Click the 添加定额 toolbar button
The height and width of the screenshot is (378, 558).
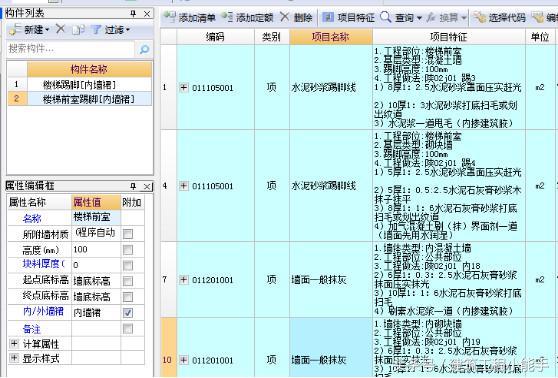point(247,17)
